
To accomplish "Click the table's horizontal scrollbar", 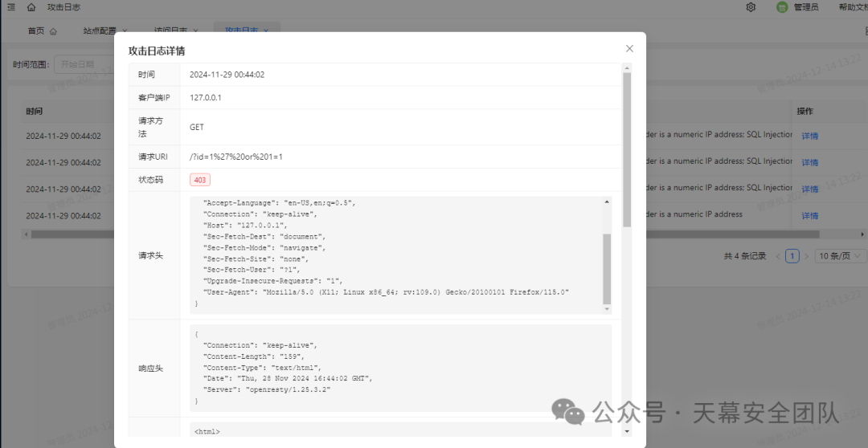I will point(425,234).
